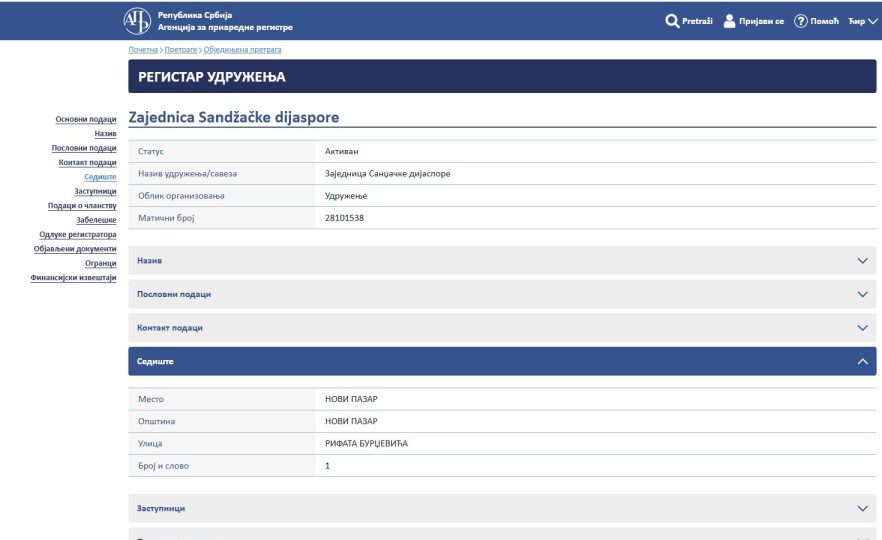Select Подаци о чланству in sidebar

pyautogui.click(x=83, y=205)
